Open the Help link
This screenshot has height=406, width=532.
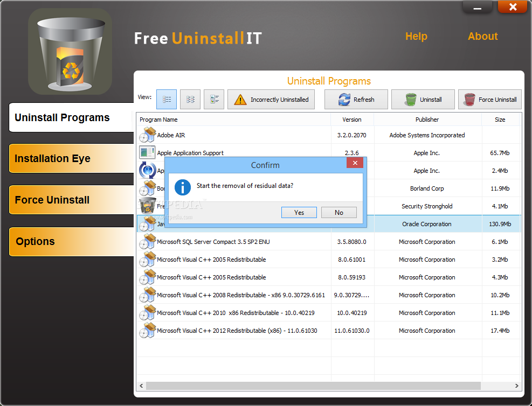tap(416, 36)
